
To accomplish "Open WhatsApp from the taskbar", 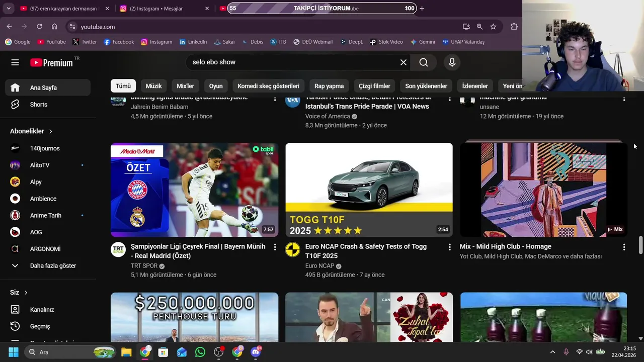I will [x=200, y=352].
